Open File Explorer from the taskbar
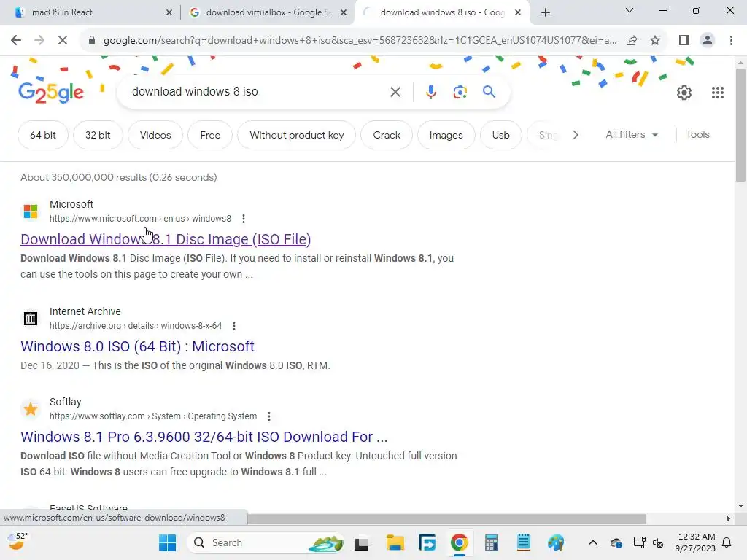 click(395, 542)
